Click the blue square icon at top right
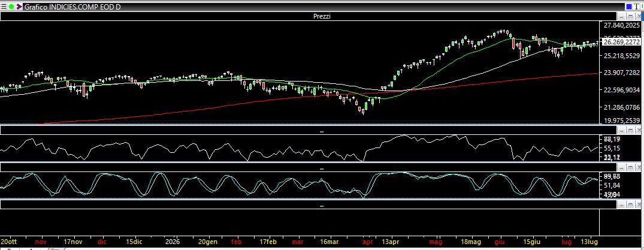 (x=629, y=7)
